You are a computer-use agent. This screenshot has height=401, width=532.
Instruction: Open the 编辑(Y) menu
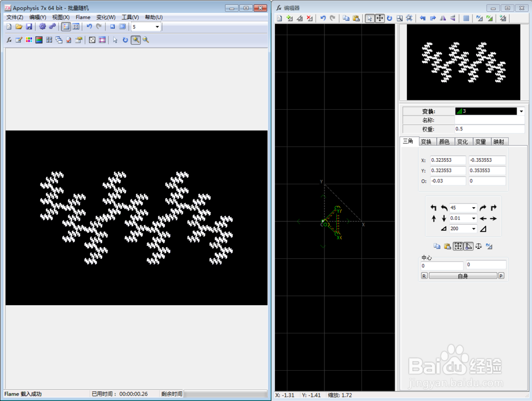[38, 18]
